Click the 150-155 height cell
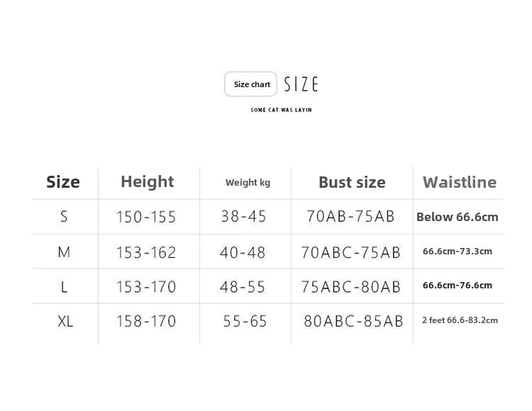 pos(146,217)
